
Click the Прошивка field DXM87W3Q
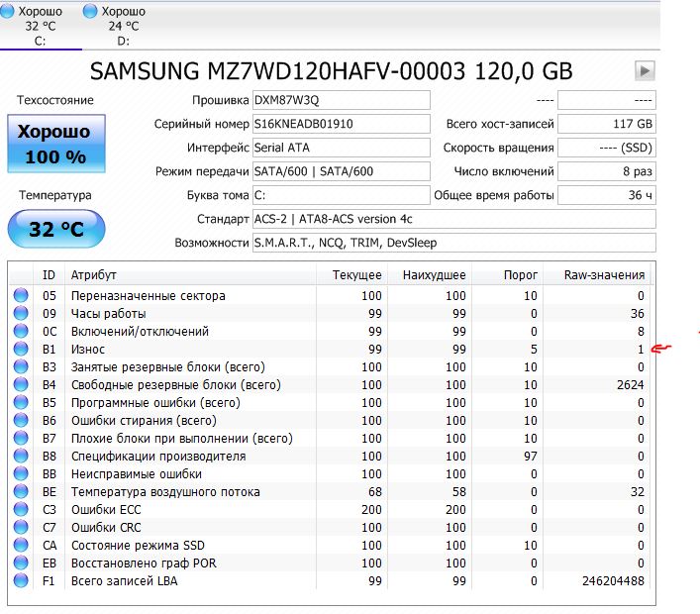point(341,100)
